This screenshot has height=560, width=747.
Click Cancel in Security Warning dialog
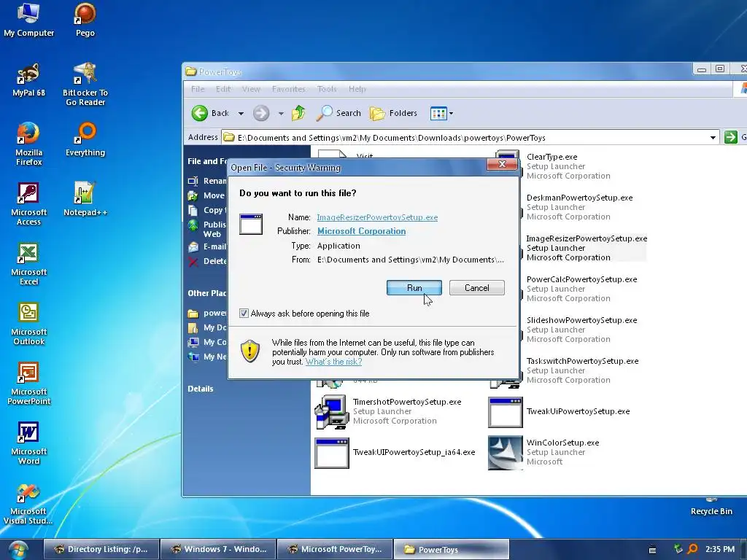pos(477,287)
